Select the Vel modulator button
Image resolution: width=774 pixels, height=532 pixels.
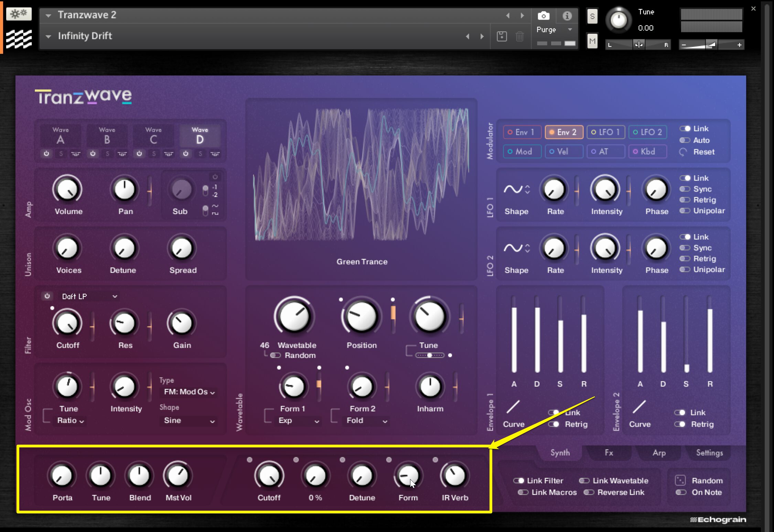tap(564, 152)
